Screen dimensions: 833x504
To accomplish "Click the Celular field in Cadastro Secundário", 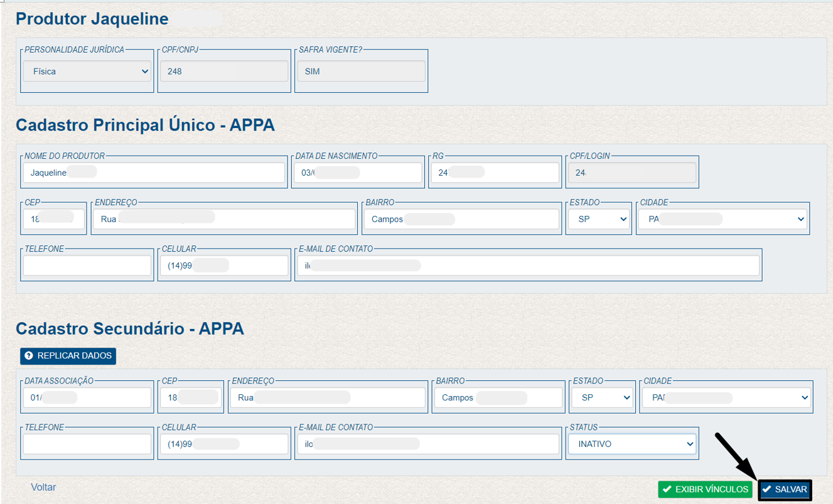I will coord(224,444).
